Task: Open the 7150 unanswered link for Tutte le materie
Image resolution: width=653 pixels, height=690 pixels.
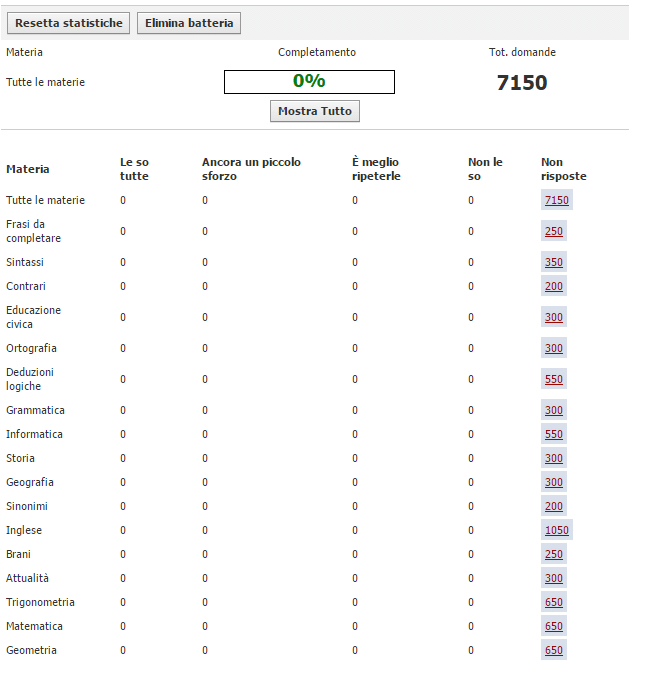Action: point(556,200)
